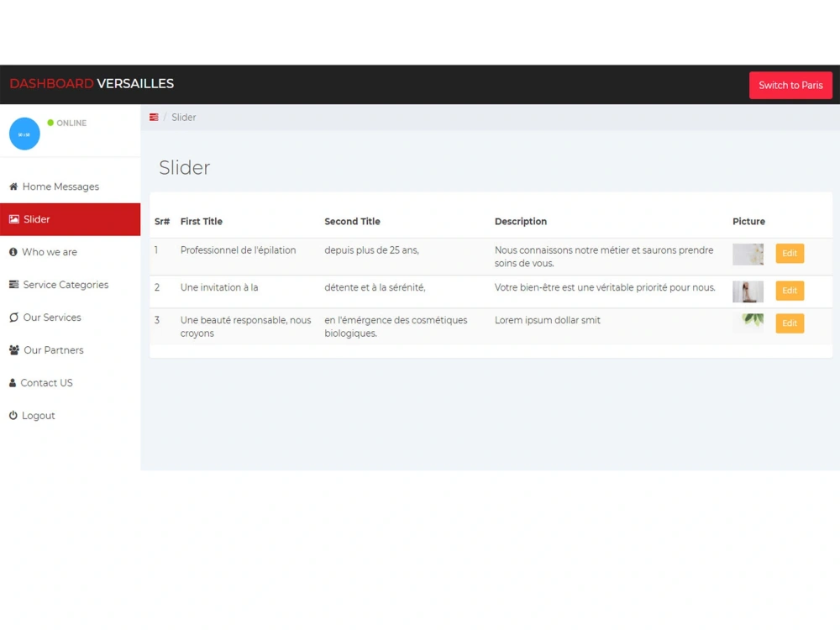Image resolution: width=840 pixels, height=630 pixels.
Task: Click the DASHBOARD VERSAILLES logo link
Action: [92, 83]
